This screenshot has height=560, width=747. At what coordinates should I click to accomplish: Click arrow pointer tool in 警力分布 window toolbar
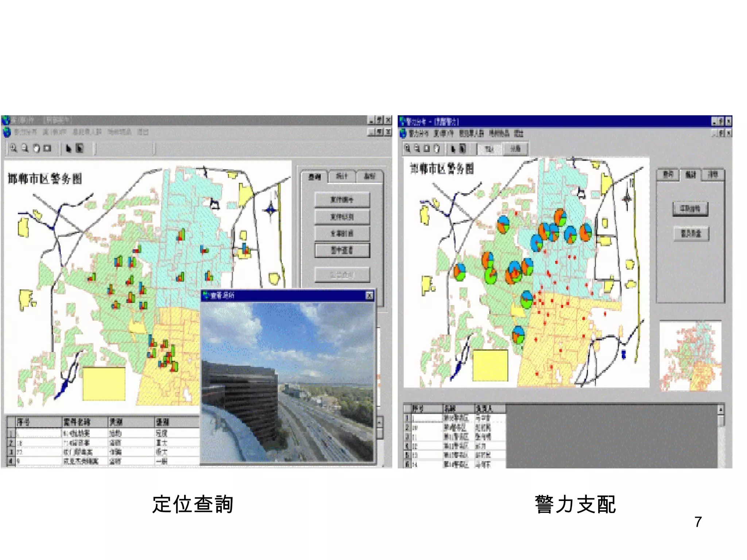pos(453,148)
